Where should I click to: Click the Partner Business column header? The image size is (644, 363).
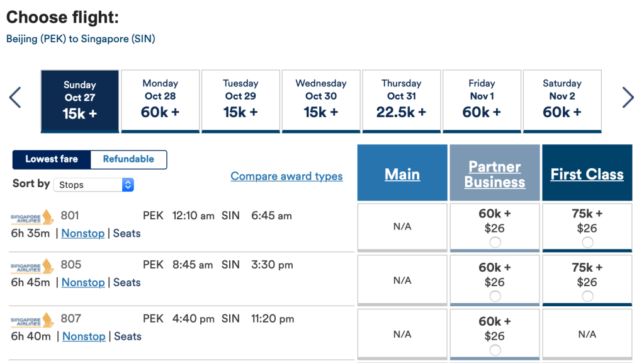[x=495, y=175]
